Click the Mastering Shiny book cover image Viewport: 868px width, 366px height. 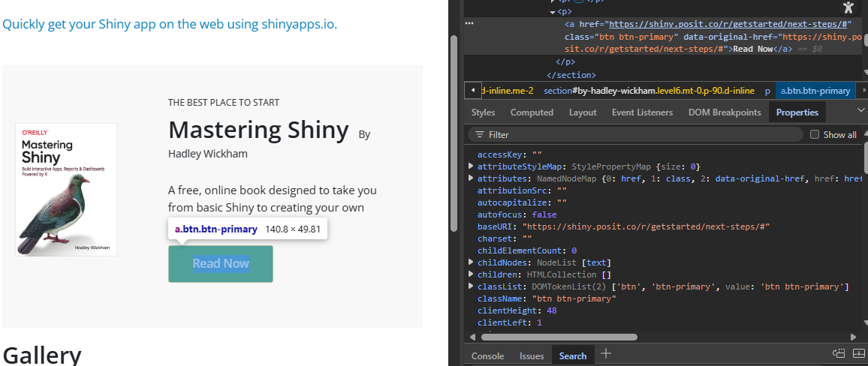tap(66, 190)
